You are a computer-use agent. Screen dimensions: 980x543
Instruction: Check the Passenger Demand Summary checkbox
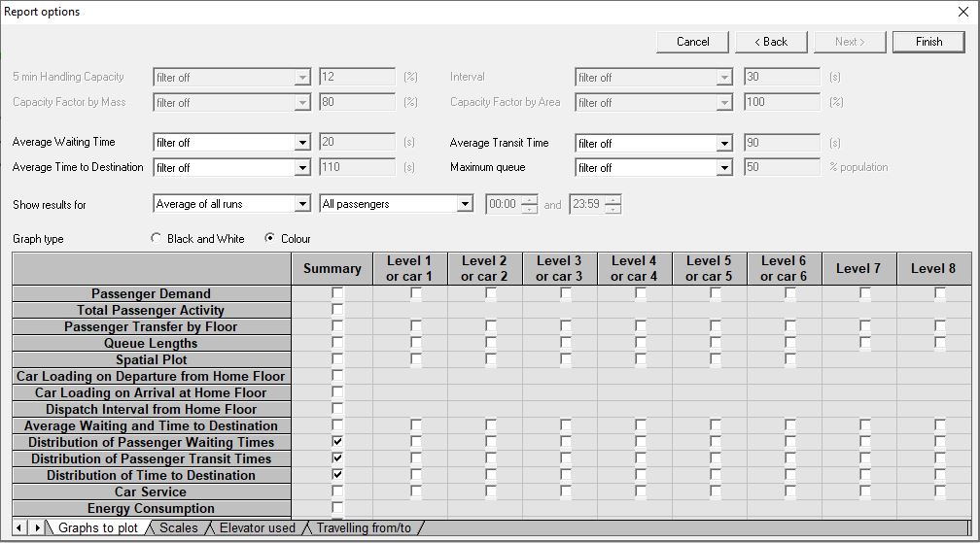337,293
